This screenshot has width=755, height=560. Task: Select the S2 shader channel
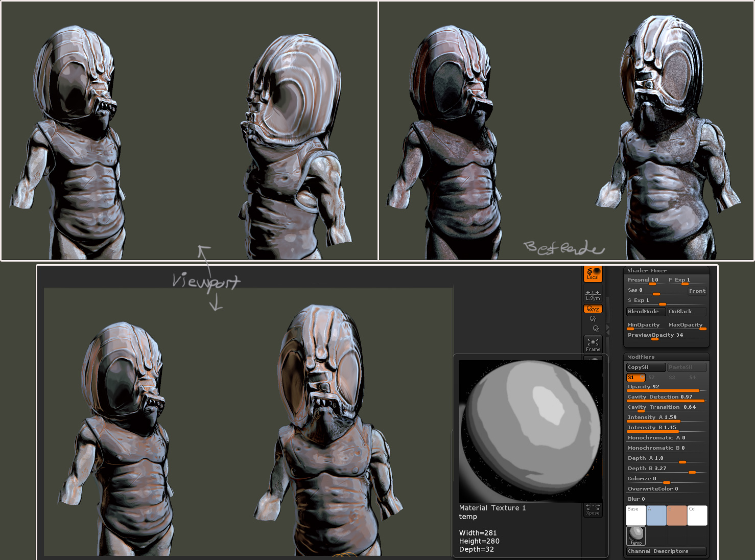coord(656,378)
